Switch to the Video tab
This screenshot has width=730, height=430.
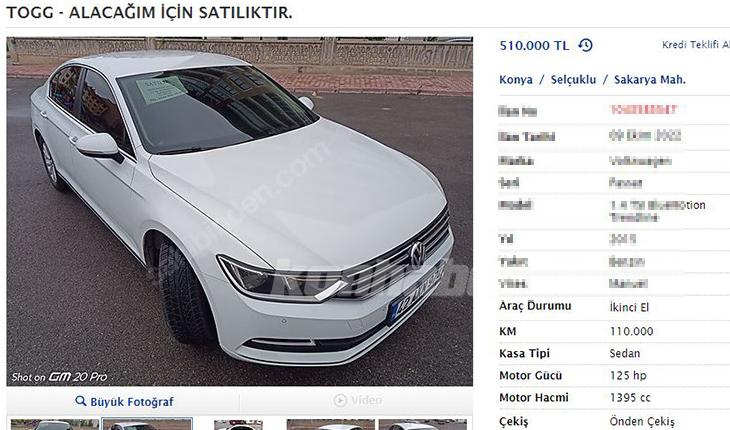tap(357, 400)
